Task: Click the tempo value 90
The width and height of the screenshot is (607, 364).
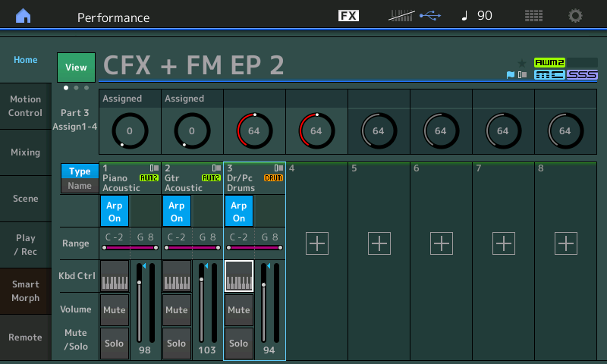Action: pos(485,15)
